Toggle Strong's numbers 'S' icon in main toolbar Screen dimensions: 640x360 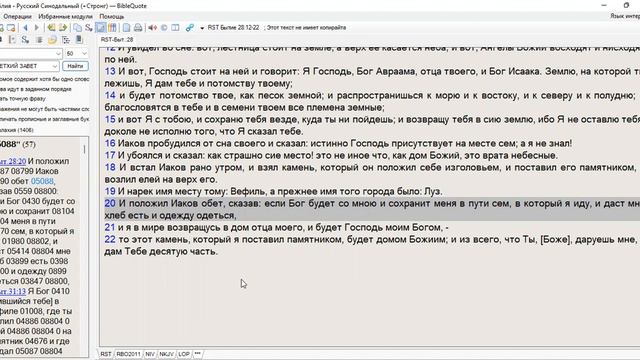(89, 28)
